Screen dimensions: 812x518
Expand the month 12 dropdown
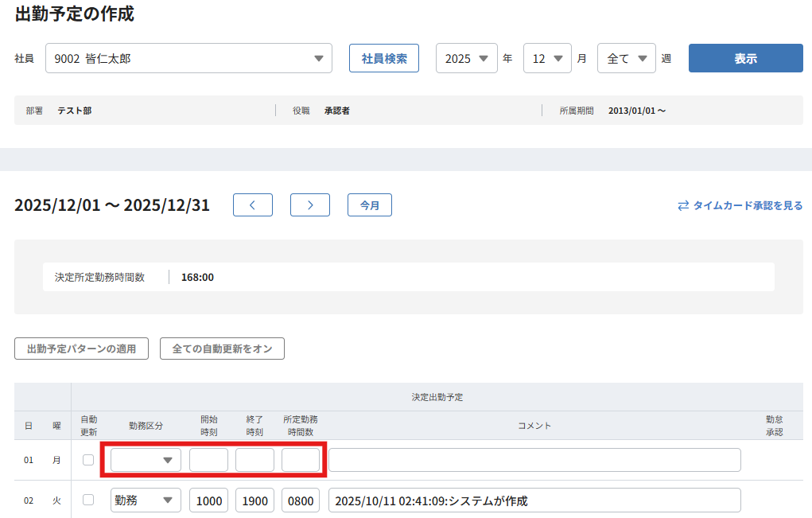[547, 58]
